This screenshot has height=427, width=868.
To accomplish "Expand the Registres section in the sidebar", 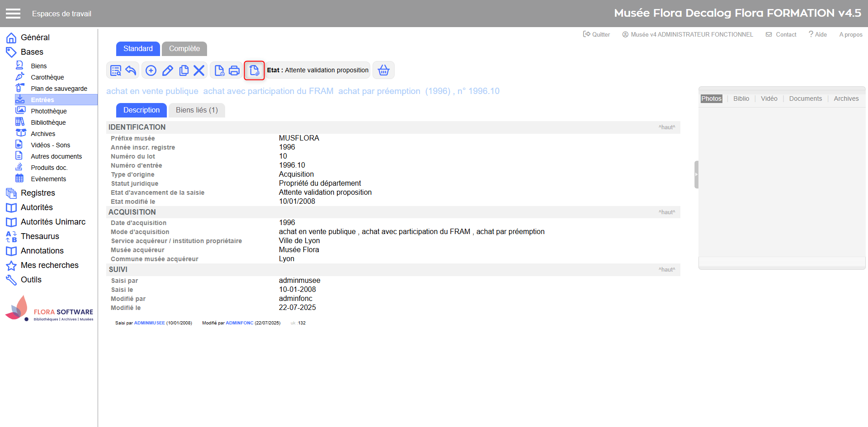I will tap(38, 193).
